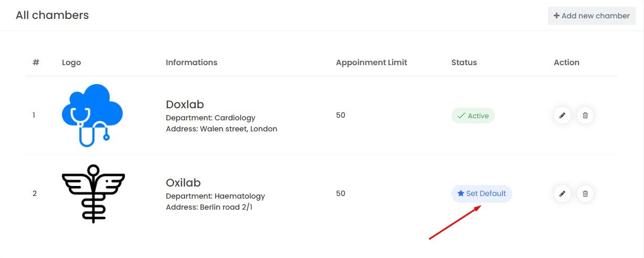Click the pencil edit icon for Oxilab
The width and height of the screenshot is (644, 258).
562,194
